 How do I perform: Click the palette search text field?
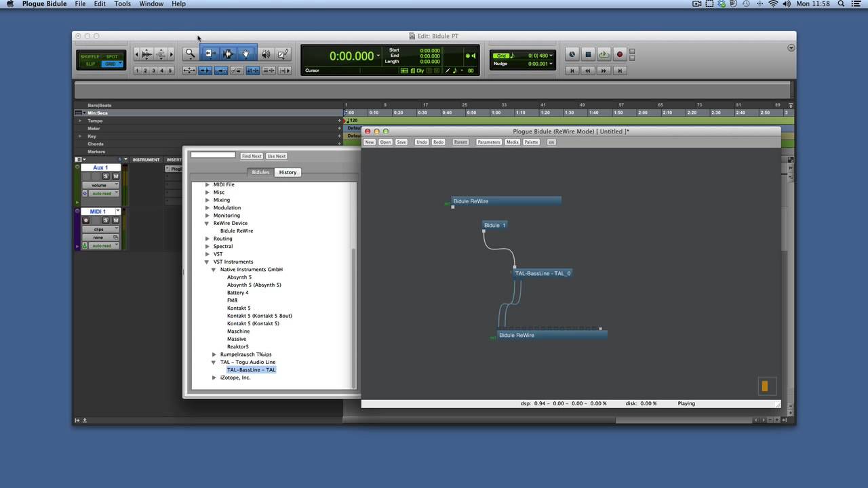[x=213, y=155]
